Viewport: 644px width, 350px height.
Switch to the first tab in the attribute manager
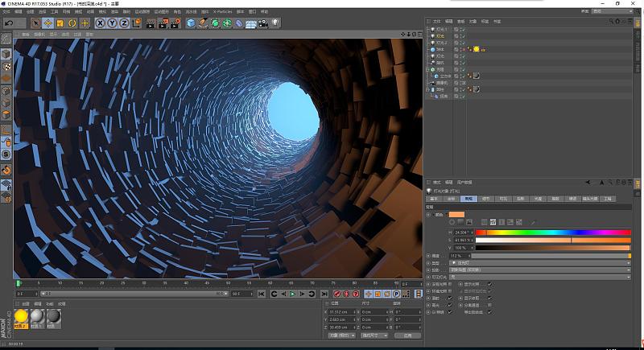click(x=435, y=198)
